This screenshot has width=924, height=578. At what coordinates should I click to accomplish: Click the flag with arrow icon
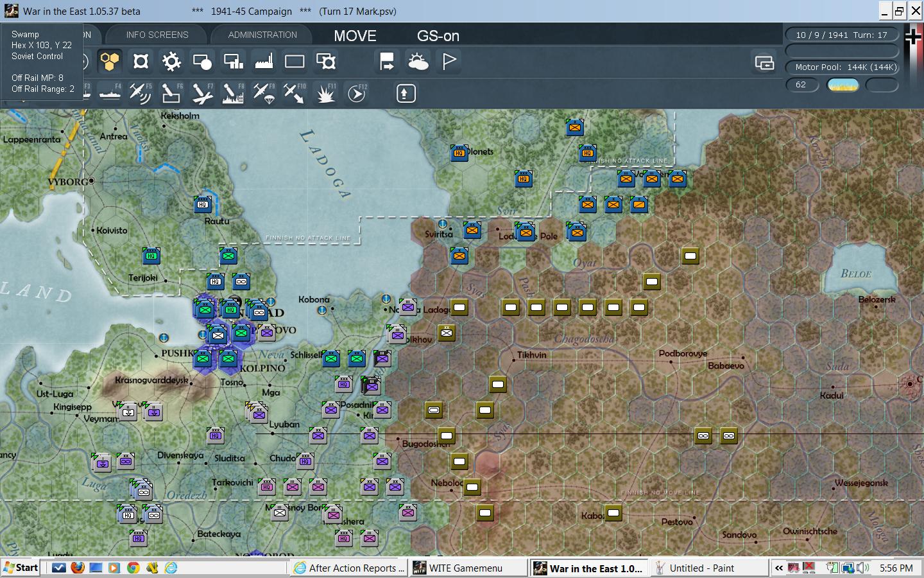(x=387, y=62)
